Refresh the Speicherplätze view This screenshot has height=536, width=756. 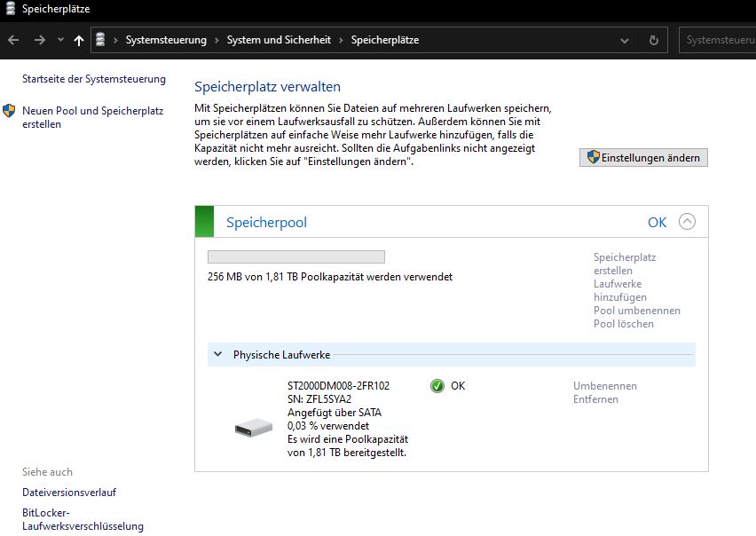point(653,40)
